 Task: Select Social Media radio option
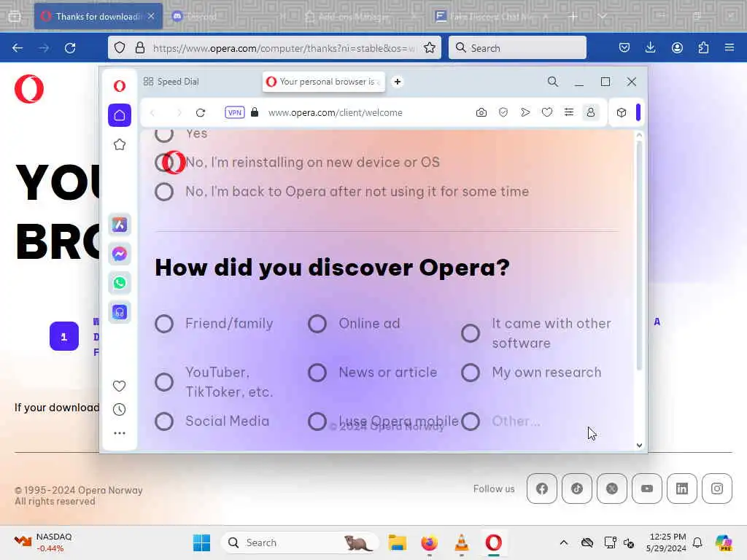pos(164,421)
